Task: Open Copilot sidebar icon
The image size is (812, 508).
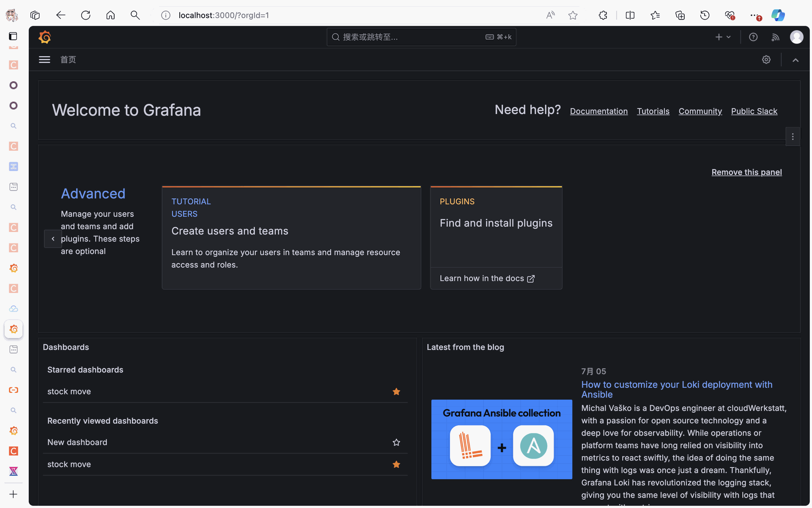Action: point(778,15)
